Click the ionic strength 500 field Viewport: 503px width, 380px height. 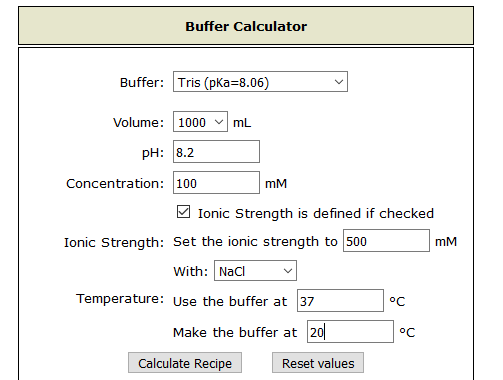tap(386, 241)
